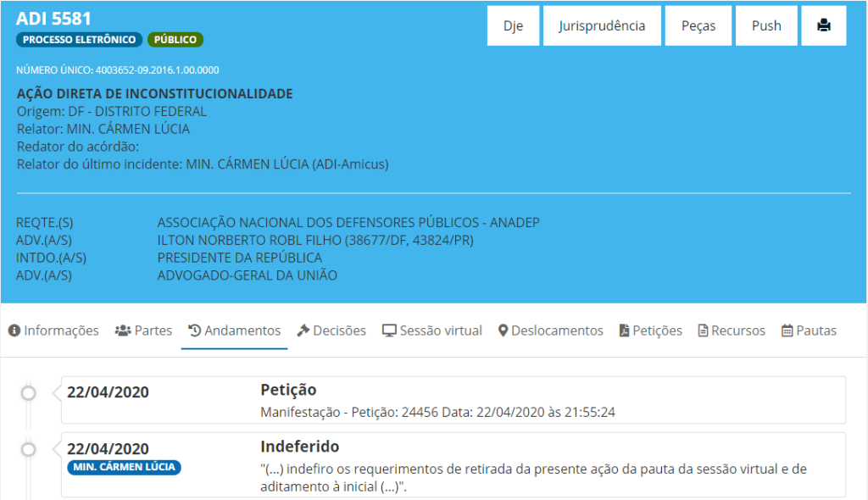Viewport: 868px width, 500px height.
Task: Select the Indeferido timeline marker circle
Action: point(29,449)
